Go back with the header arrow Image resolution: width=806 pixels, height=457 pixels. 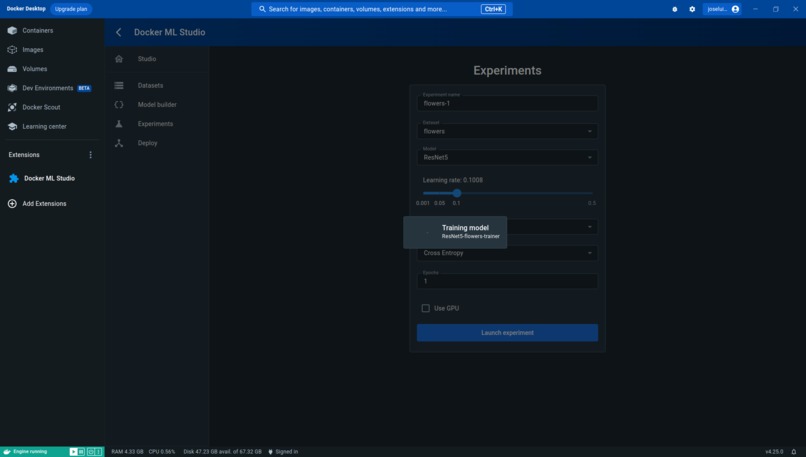pos(119,32)
